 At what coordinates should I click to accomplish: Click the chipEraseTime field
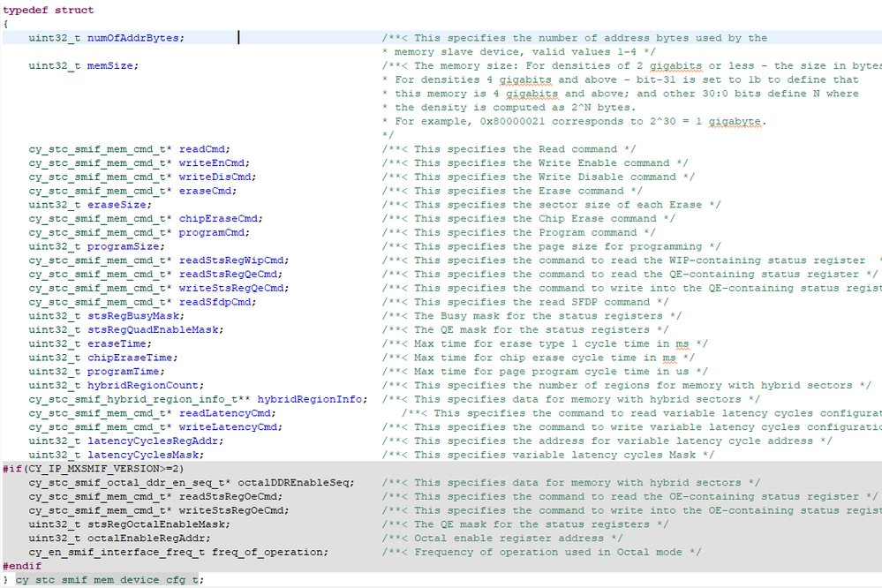[x=130, y=358]
